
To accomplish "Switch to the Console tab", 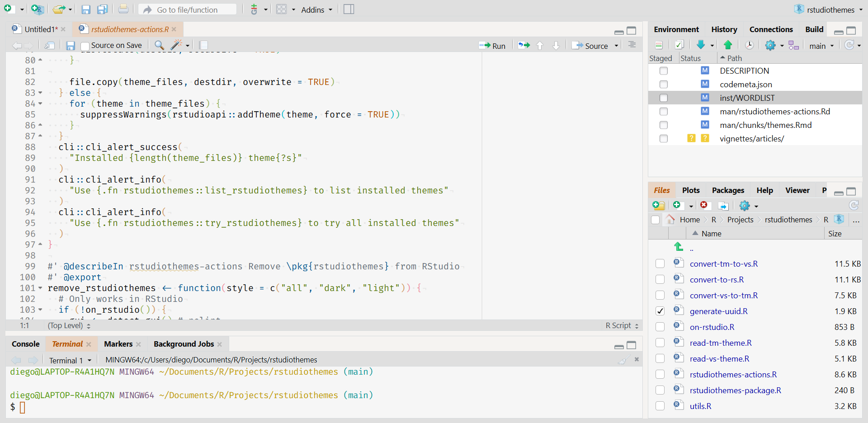I will coord(26,344).
